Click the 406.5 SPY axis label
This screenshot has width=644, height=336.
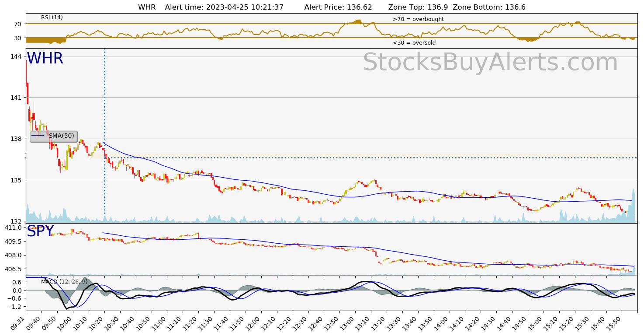point(14,269)
